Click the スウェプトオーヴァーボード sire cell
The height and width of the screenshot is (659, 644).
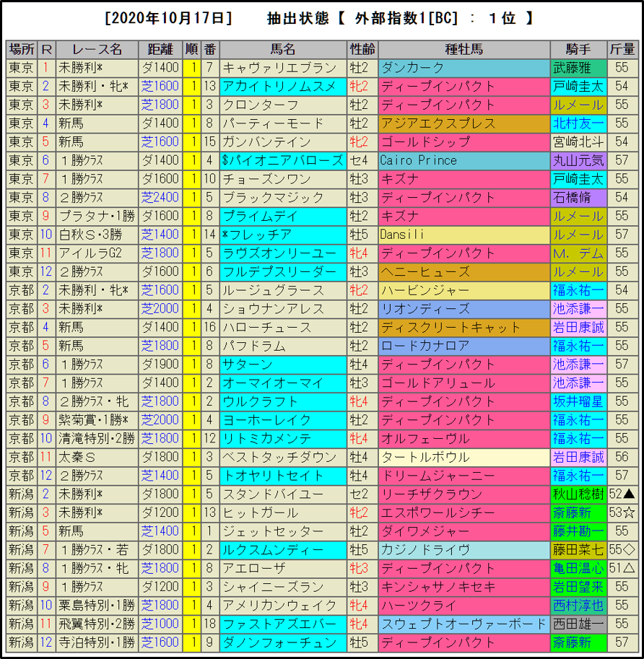pyautogui.click(x=463, y=624)
